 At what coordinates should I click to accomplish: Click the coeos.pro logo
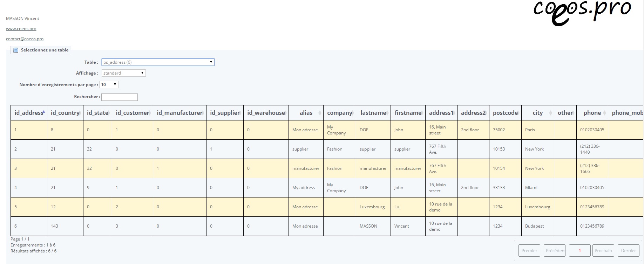click(x=582, y=13)
